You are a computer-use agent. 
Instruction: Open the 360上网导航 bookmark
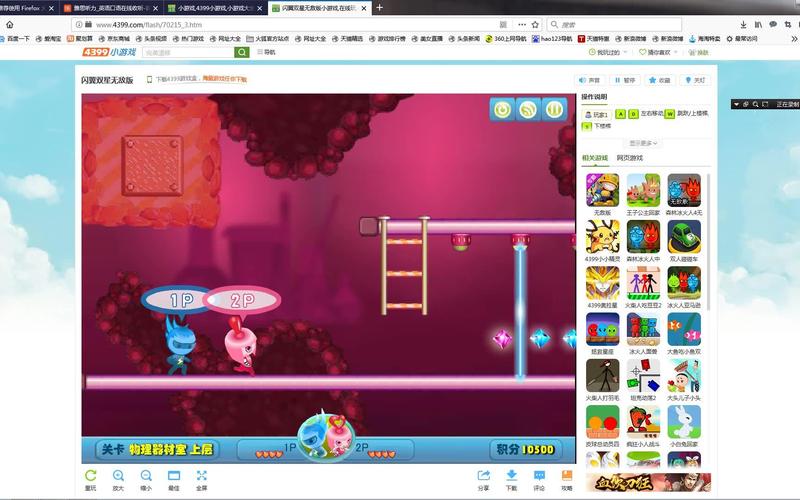tap(506, 38)
